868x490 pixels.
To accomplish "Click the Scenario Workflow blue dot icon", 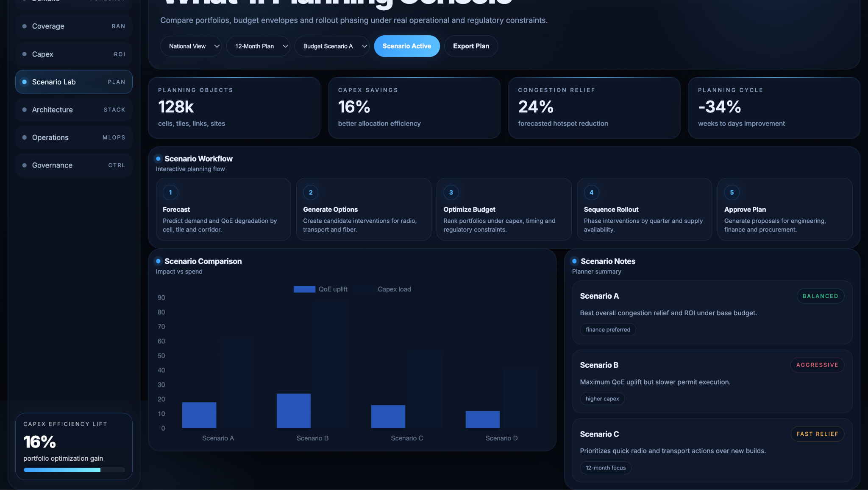I will 158,159.
